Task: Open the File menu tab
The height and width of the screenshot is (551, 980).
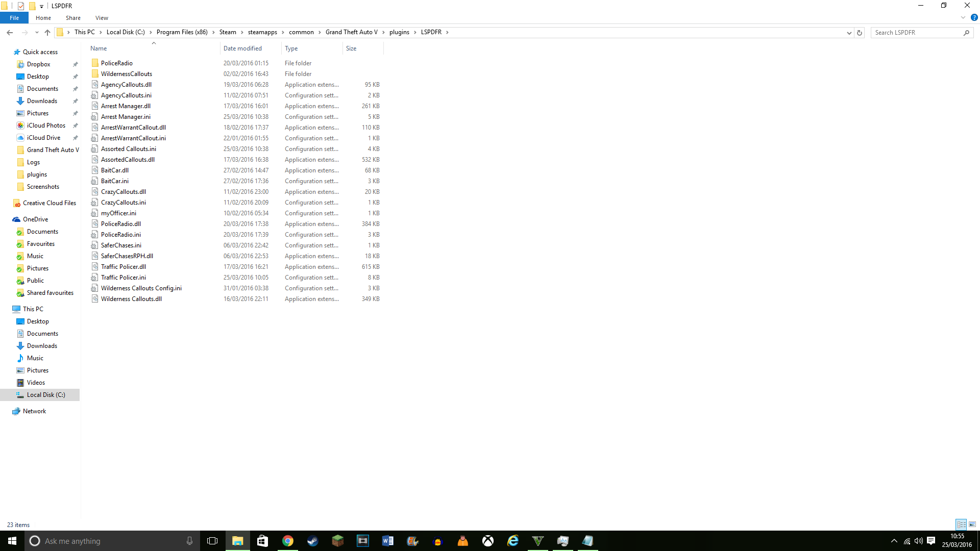Action: [x=14, y=18]
